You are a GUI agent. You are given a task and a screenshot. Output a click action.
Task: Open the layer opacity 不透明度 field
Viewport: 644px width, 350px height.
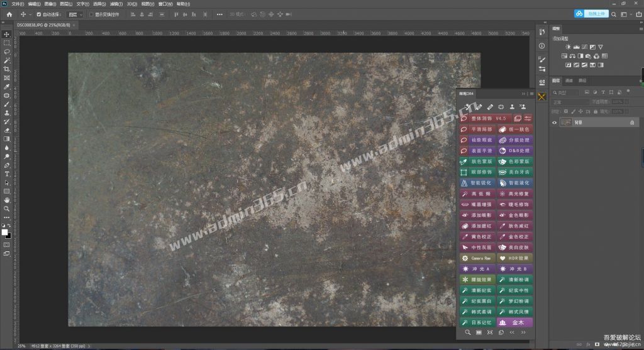click(x=618, y=102)
